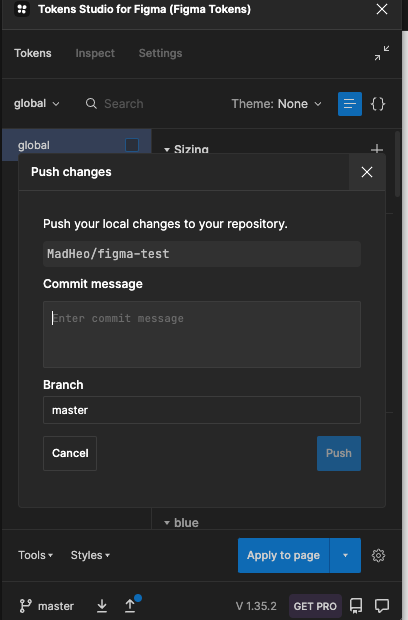Collapse plugin window via minimize arrows icon
Image resolution: width=408 pixels, height=620 pixels.
382,53
